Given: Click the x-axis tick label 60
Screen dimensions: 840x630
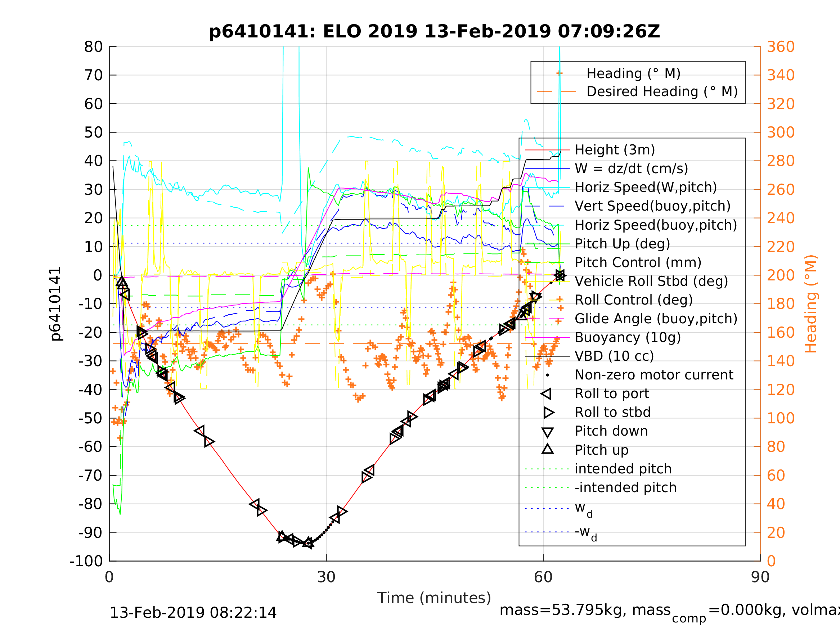Looking at the screenshot, I should (x=543, y=577).
